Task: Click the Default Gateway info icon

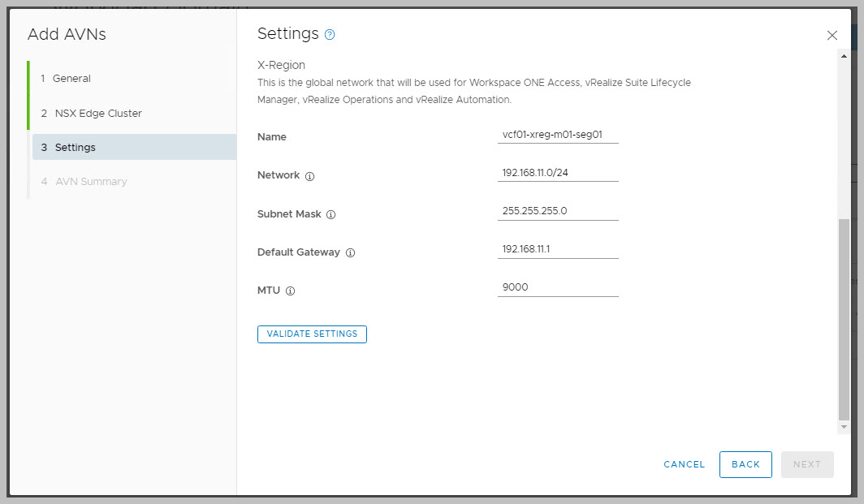Action: (351, 252)
